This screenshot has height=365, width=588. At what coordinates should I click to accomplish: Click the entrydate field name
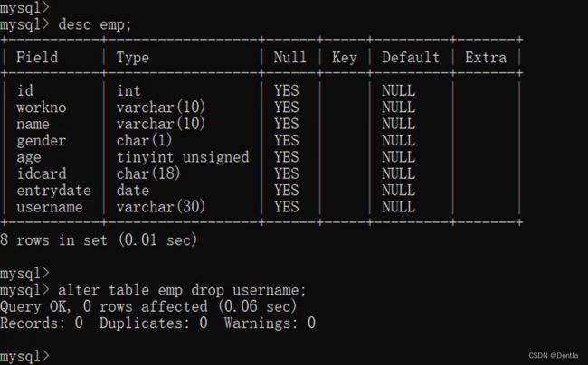pos(53,191)
